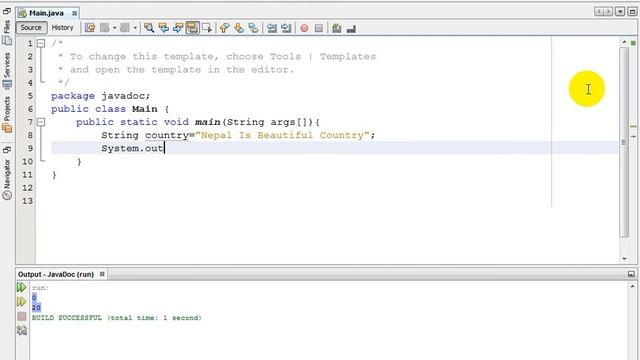640x360 pixels.
Task: Click Output settings wrench icon
Action: 22,330
